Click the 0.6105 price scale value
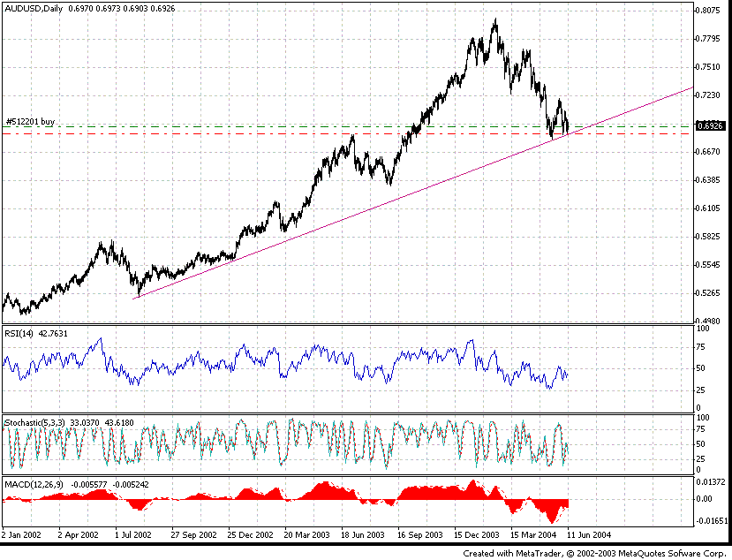This screenshot has height=560, width=732. tap(709, 208)
